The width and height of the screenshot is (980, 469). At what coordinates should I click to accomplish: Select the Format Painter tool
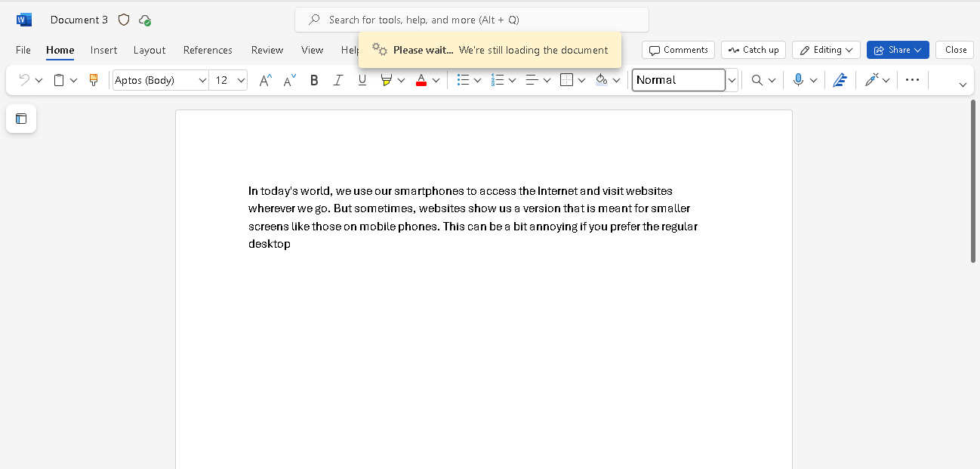pos(94,79)
